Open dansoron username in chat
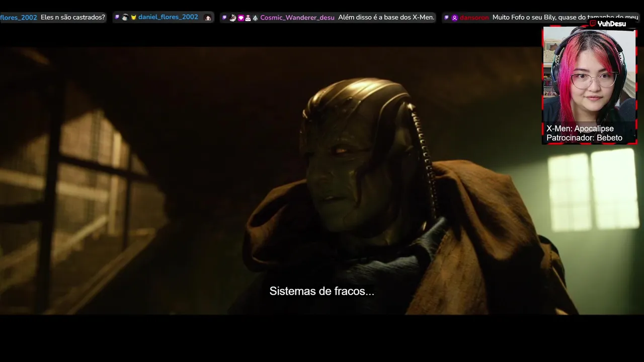644x362 pixels. [x=474, y=18]
